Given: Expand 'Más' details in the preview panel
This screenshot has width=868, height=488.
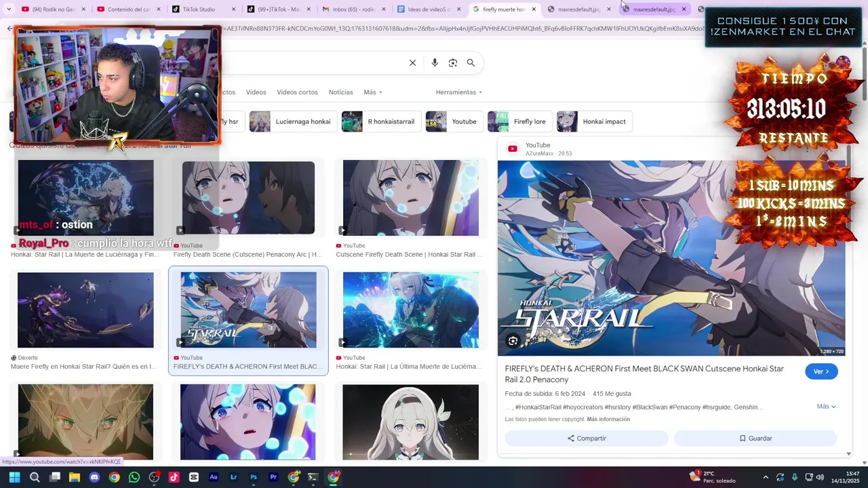Looking at the screenshot, I should [x=826, y=407].
